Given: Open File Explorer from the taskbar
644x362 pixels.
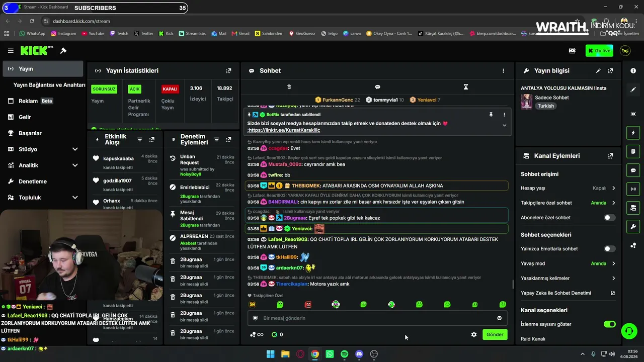Looking at the screenshot, I should point(285,354).
